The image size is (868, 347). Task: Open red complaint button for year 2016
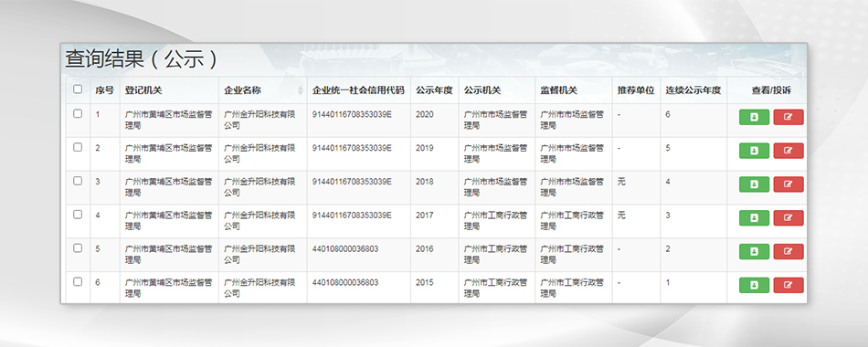789,252
